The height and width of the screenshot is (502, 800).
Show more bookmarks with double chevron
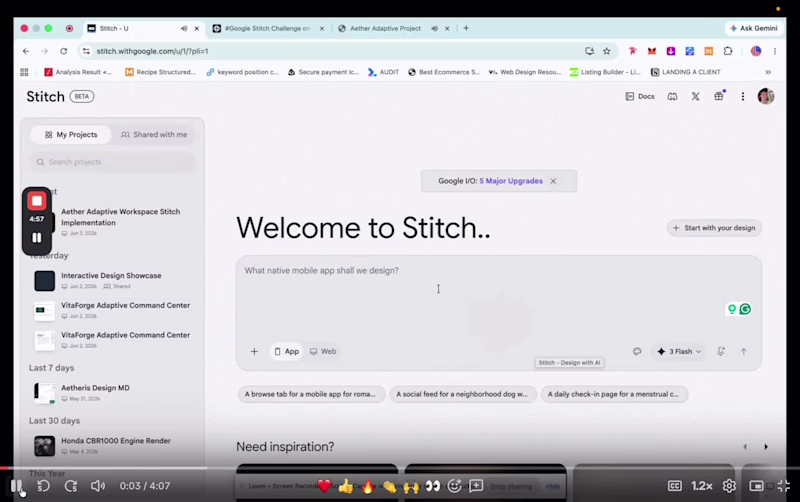768,72
